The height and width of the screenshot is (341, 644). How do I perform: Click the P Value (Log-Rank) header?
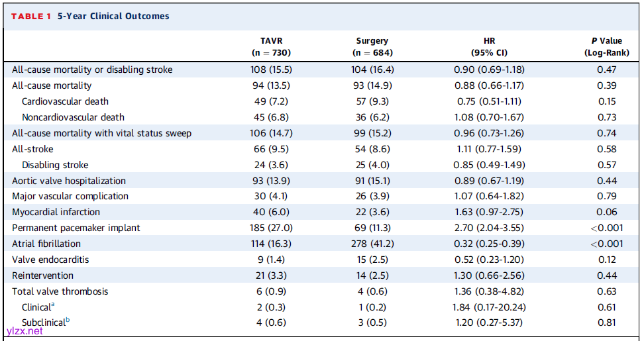click(603, 46)
